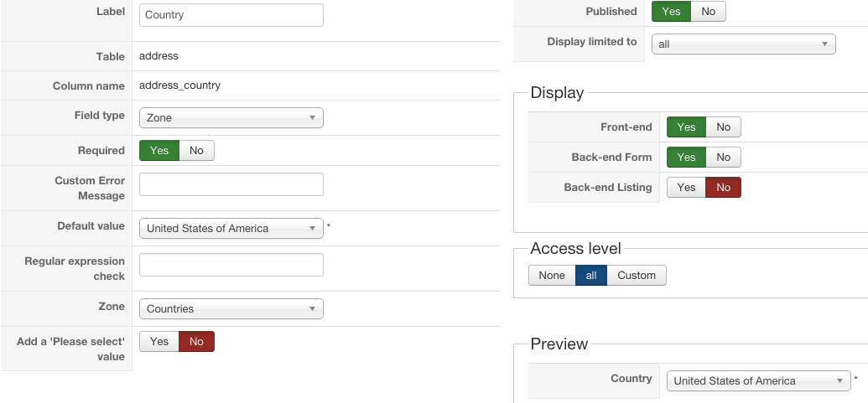Keep Published set to Yes
This screenshot has width=868, height=403.
(671, 12)
